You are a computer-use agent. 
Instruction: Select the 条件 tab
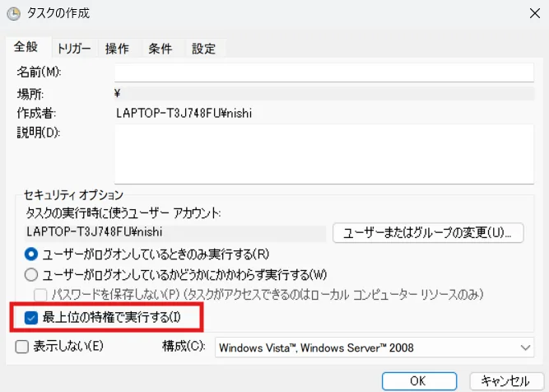pyautogui.click(x=160, y=49)
